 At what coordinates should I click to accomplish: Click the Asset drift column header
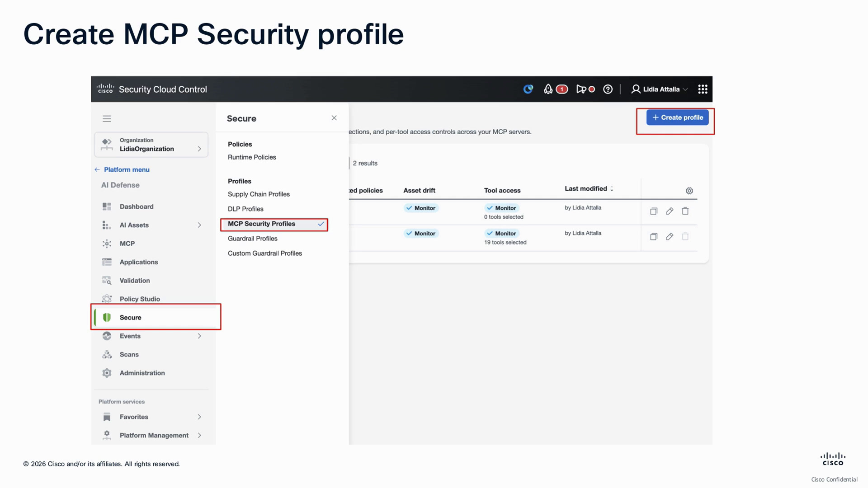tap(419, 191)
